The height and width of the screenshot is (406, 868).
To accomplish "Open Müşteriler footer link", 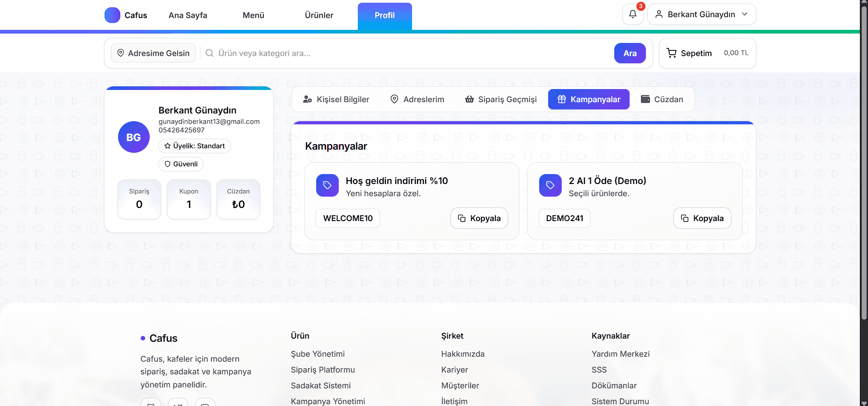I will click(460, 386).
